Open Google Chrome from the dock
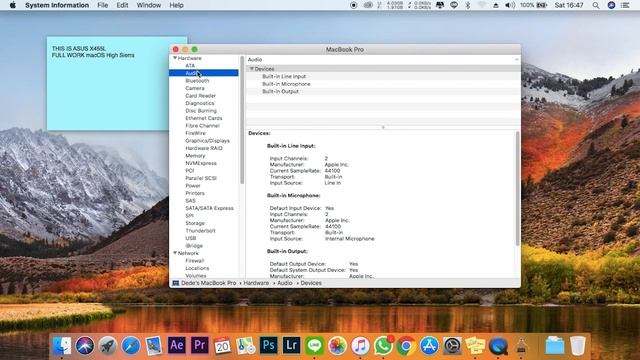 click(x=406, y=346)
